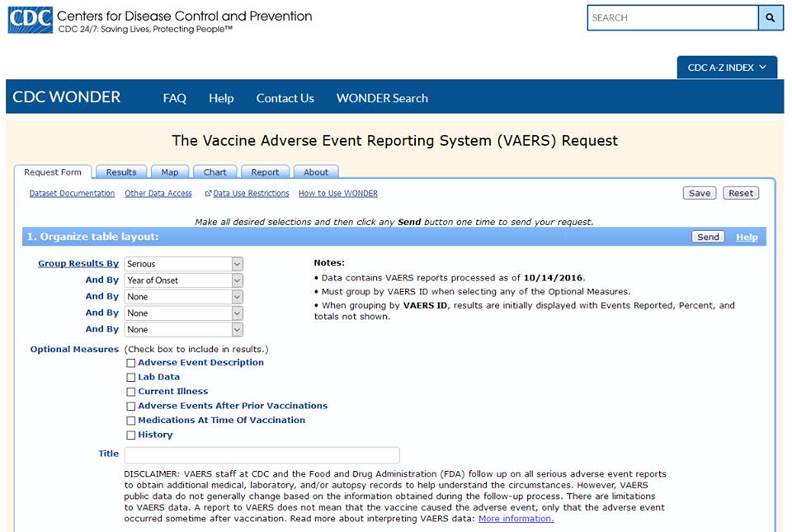Follow the More information link in the disclaimer
Viewport: 792px width, 532px height.
point(516,519)
